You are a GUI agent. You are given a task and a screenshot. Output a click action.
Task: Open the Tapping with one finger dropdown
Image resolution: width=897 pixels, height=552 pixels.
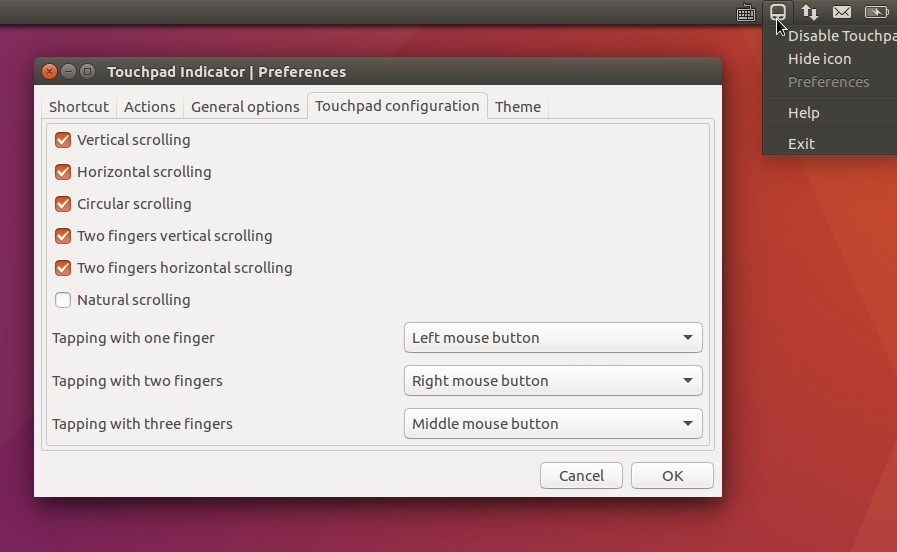pyautogui.click(x=553, y=337)
